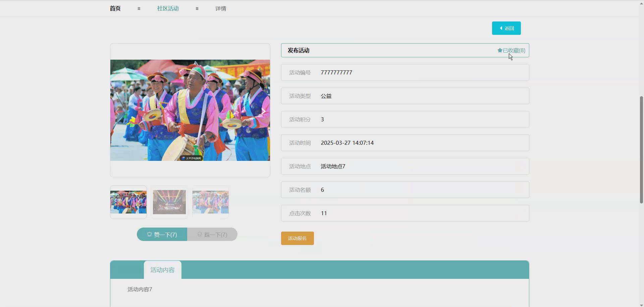Screen dimensions: 644x307
Task: Click the 返回 back button
Action: click(x=506, y=28)
